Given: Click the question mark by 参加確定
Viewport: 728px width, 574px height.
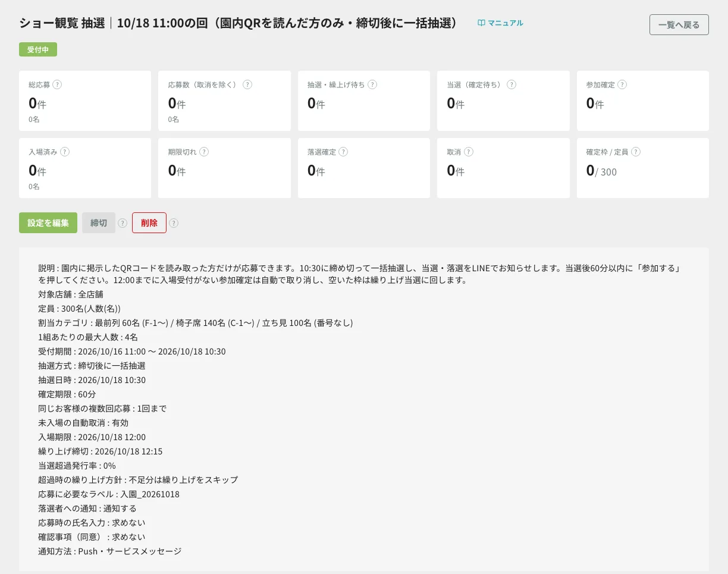Looking at the screenshot, I should 622,84.
